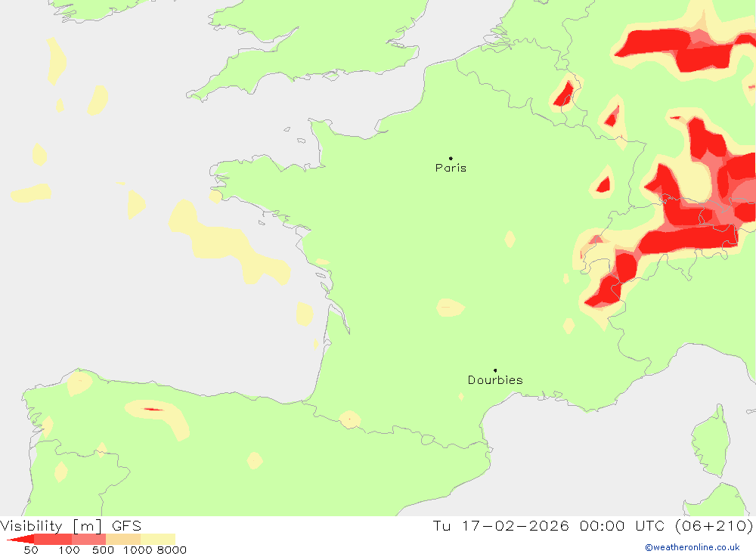Click the pale yellow 1000–8000 legend swatch
This screenshot has width=756, height=554.
(158, 539)
